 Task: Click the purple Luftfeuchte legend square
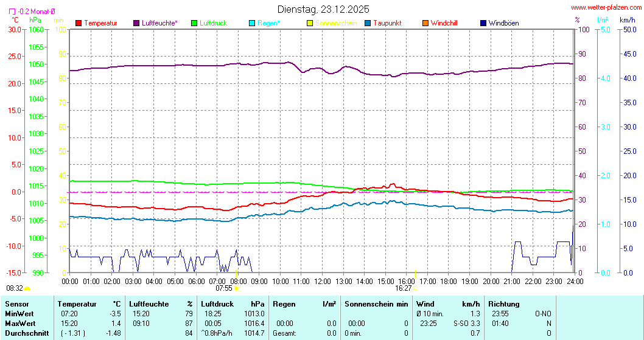(136, 23)
